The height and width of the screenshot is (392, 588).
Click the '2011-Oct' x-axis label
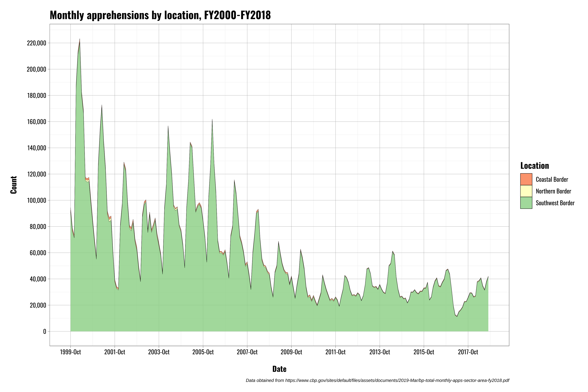point(335,352)
